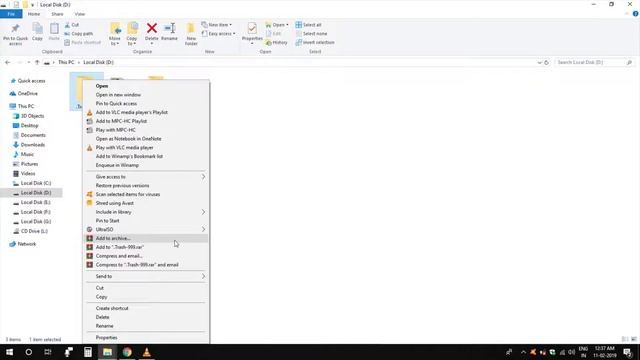640x360 pixels.
Task: Click the Paste ribbon icon
Action: click(x=54, y=32)
